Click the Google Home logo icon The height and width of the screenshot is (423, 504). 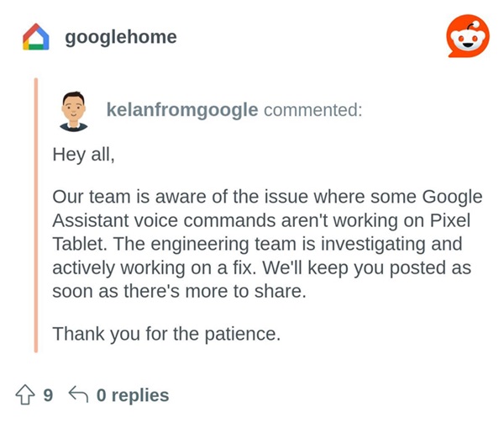click(36, 38)
